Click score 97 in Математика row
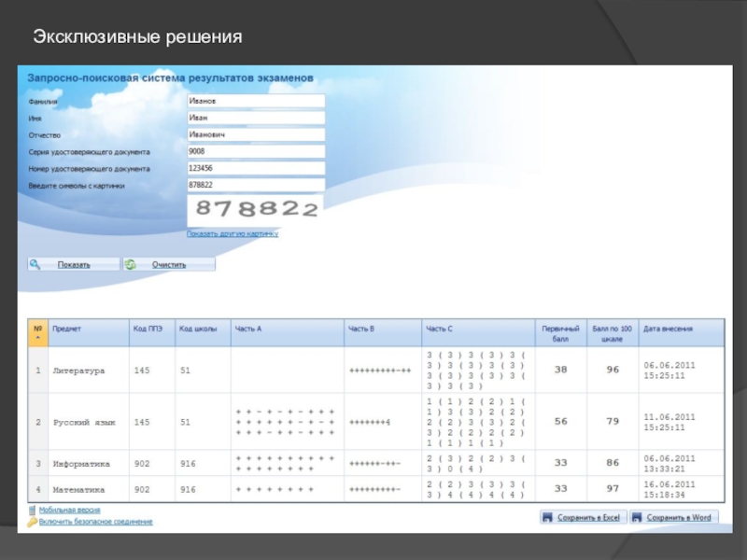This screenshot has height=560, width=747. [613, 488]
